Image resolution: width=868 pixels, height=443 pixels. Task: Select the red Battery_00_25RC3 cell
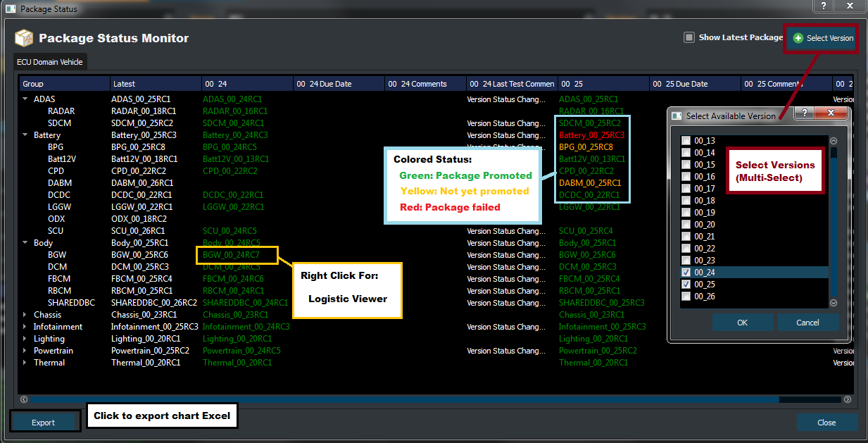[591, 135]
